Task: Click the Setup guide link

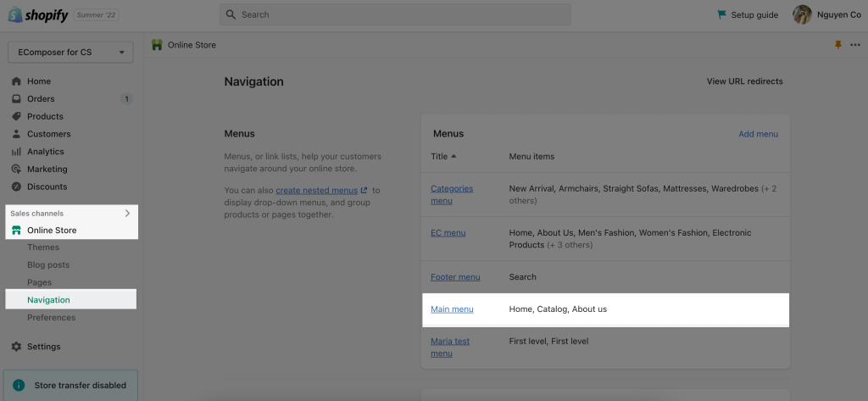Action: pos(754,15)
